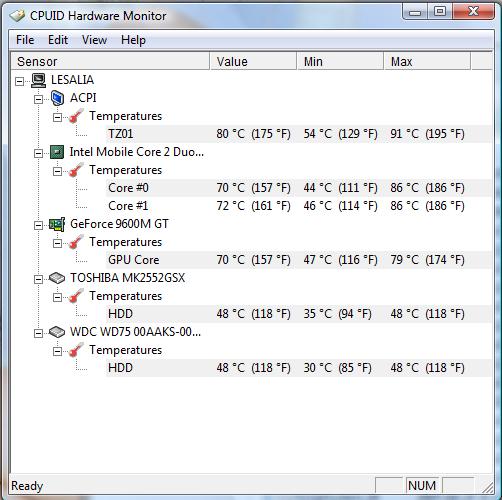Click the CPUID Hardware Monitor title bar icon

pos(17,16)
